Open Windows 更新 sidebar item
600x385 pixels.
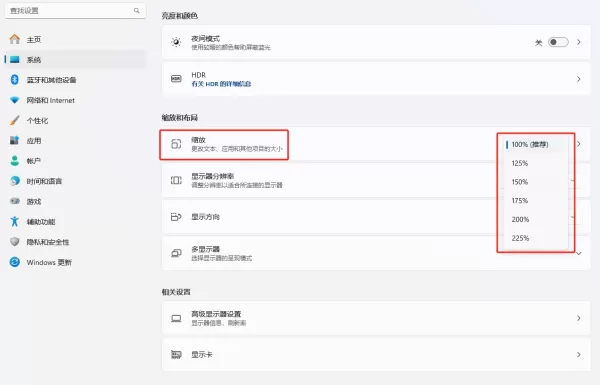tap(75, 262)
